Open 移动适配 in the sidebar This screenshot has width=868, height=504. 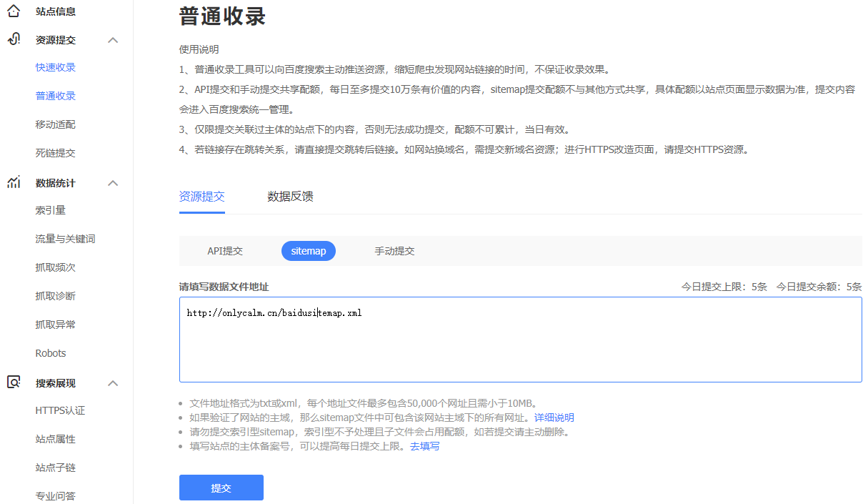(x=56, y=124)
